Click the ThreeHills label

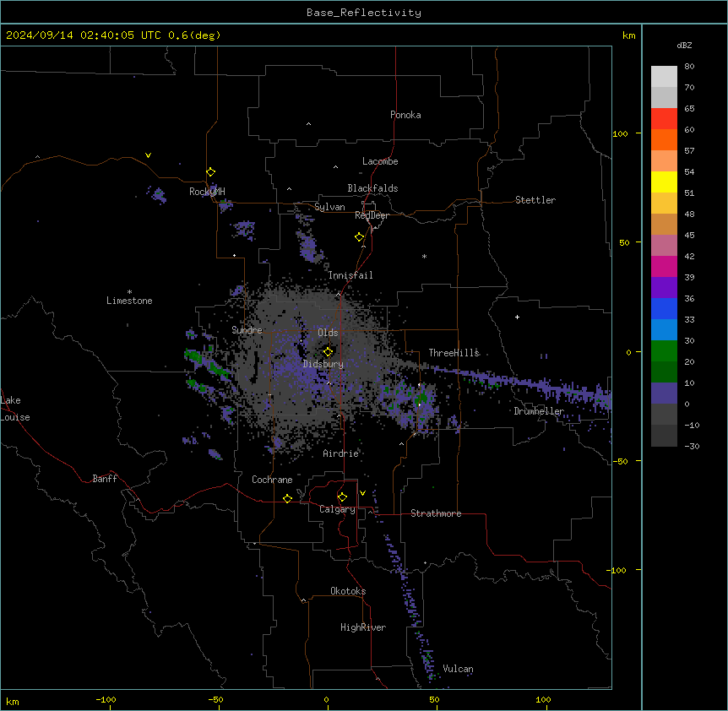[x=454, y=353]
